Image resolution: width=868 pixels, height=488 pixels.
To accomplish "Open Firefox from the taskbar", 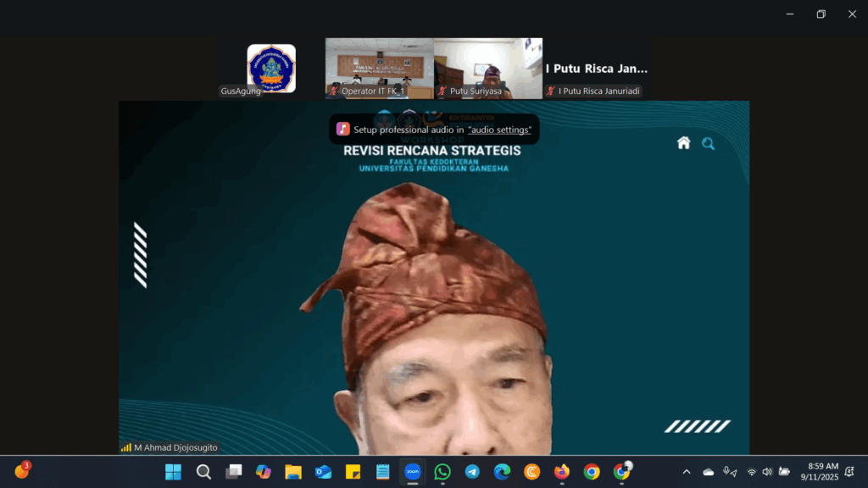I will coord(562,472).
